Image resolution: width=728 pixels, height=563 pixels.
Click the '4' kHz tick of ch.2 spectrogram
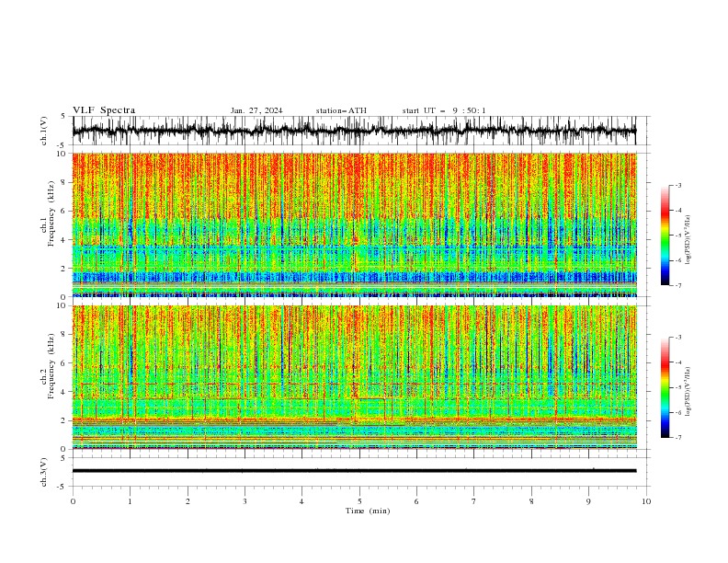coord(64,392)
